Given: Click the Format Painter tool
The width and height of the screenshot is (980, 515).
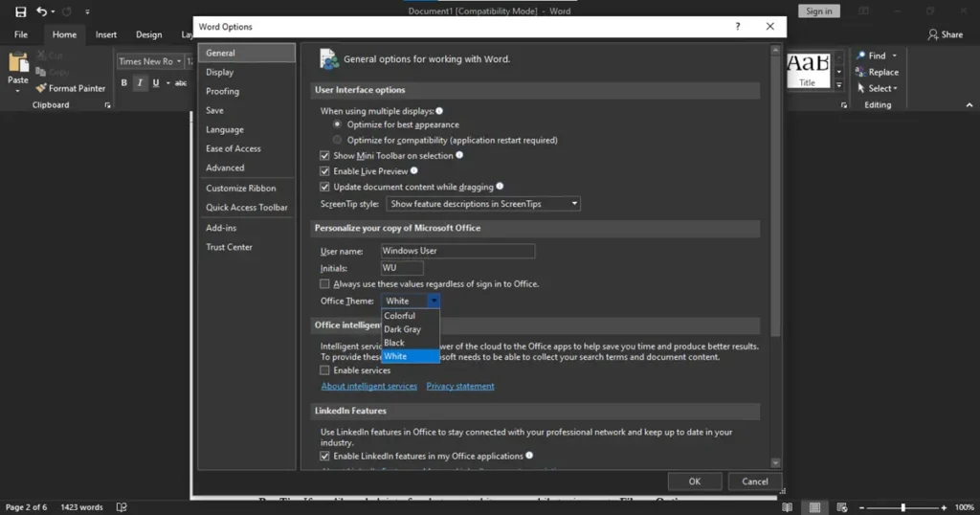Looking at the screenshot, I should (71, 89).
